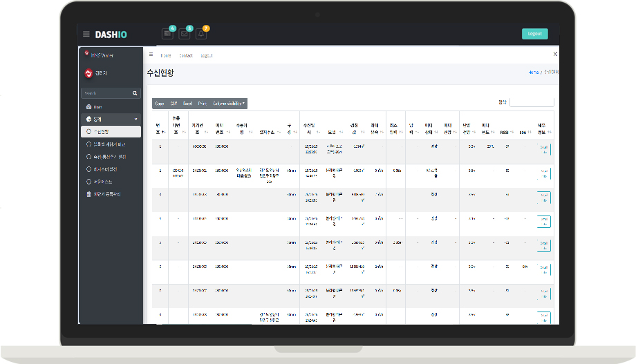This screenshot has width=636, height=364.
Task: Click the close X at page top-right
Action: tap(555, 54)
